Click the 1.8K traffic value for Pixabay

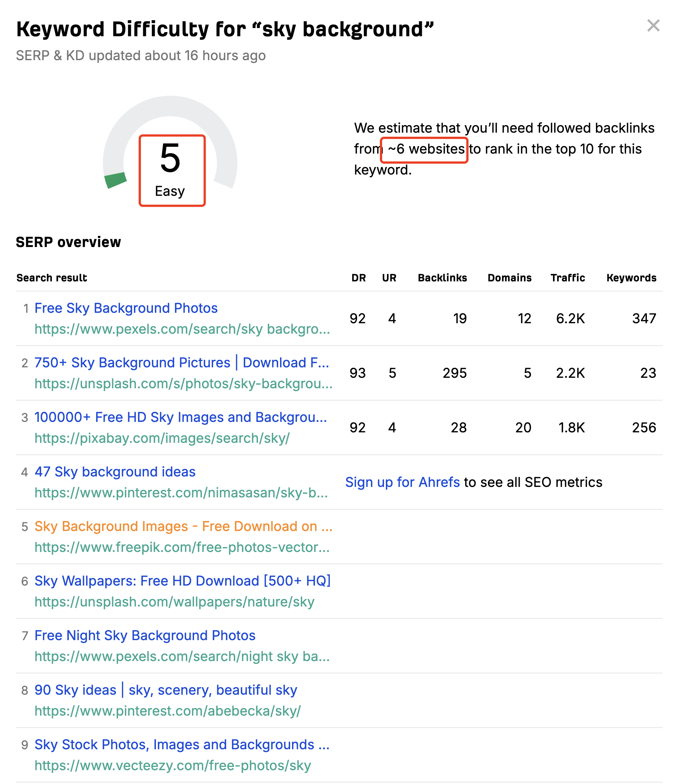[x=571, y=427]
